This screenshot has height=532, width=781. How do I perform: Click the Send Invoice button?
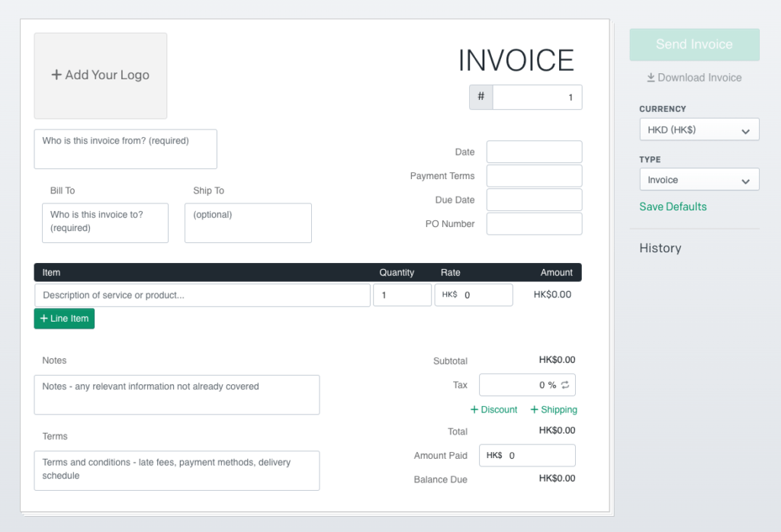(x=694, y=44)
